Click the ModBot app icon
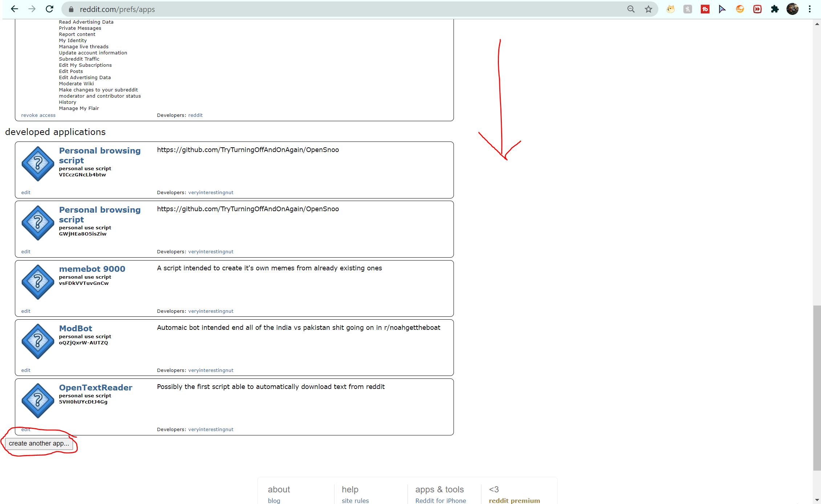Screen dimensions: 821x504 coord(38,341)
